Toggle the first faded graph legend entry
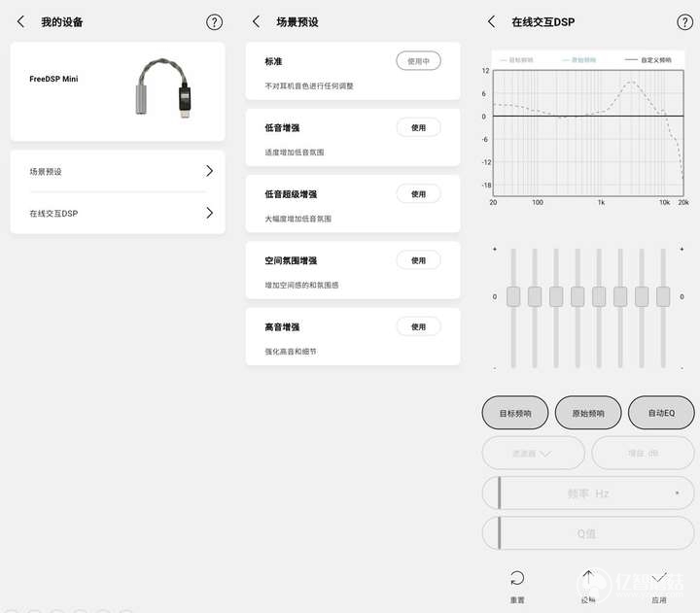The width and height of the screenshot is (700, 613). point(516,60)
